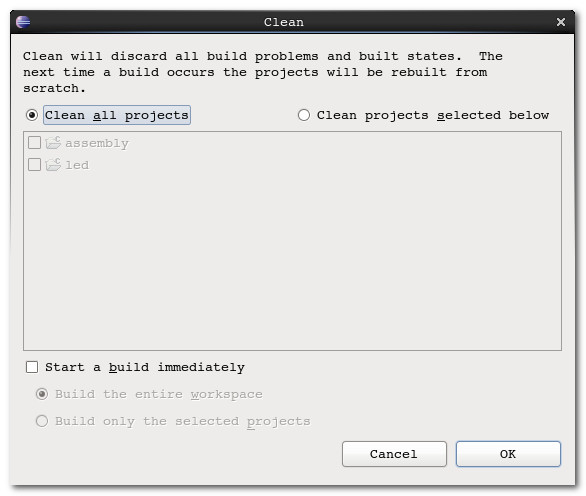Screen dimensions: 586x496
Task: Click the Clean dialog title bar
Action: pos(284,22)
